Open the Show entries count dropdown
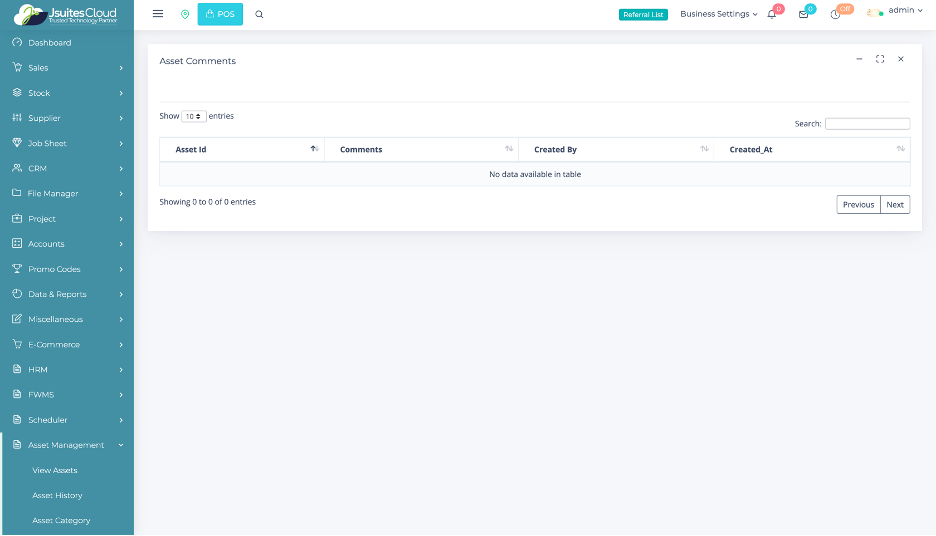The width and height of the screenshot is (936, 536). (x=194, y=116)
